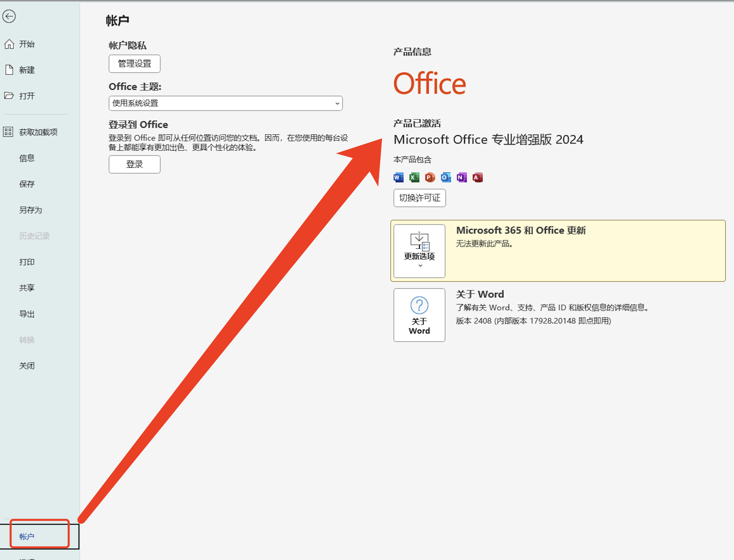The height and width of the screenshot is (560, 734).
Task: Open the Word app icon
Action: tap(398, 177)
